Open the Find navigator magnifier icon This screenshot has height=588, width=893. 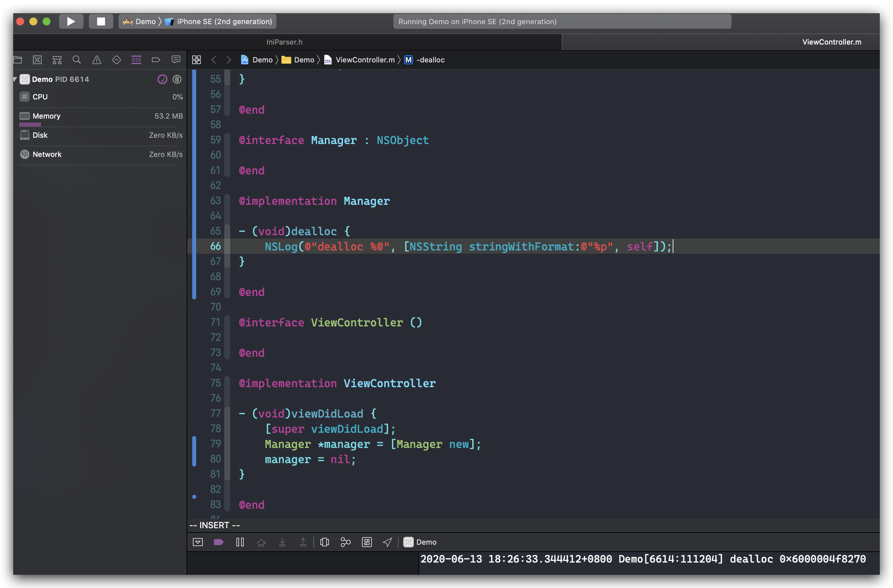click(77, 60)
